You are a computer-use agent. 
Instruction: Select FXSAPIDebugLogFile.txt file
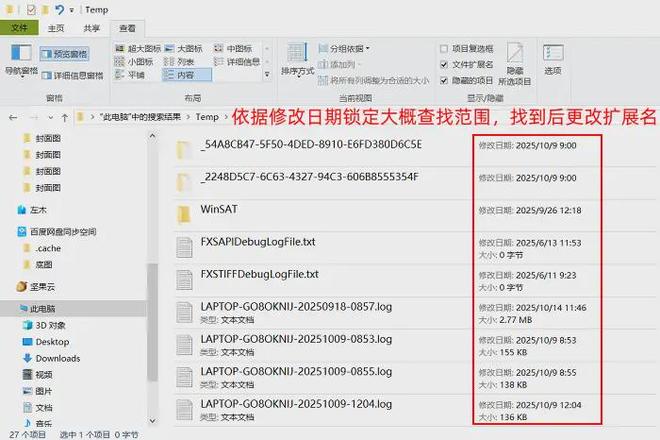pyautogui.click(x=415, y=247)
